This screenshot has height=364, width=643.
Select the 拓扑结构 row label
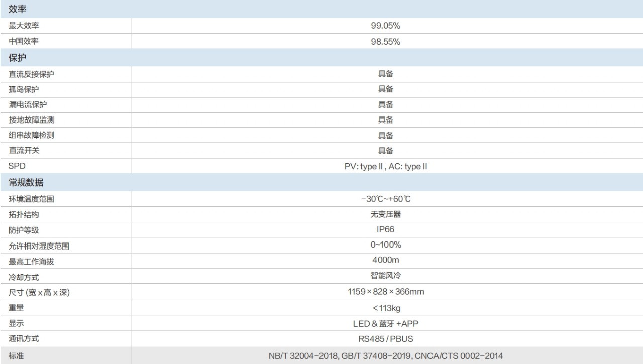(x=24, y=215)
